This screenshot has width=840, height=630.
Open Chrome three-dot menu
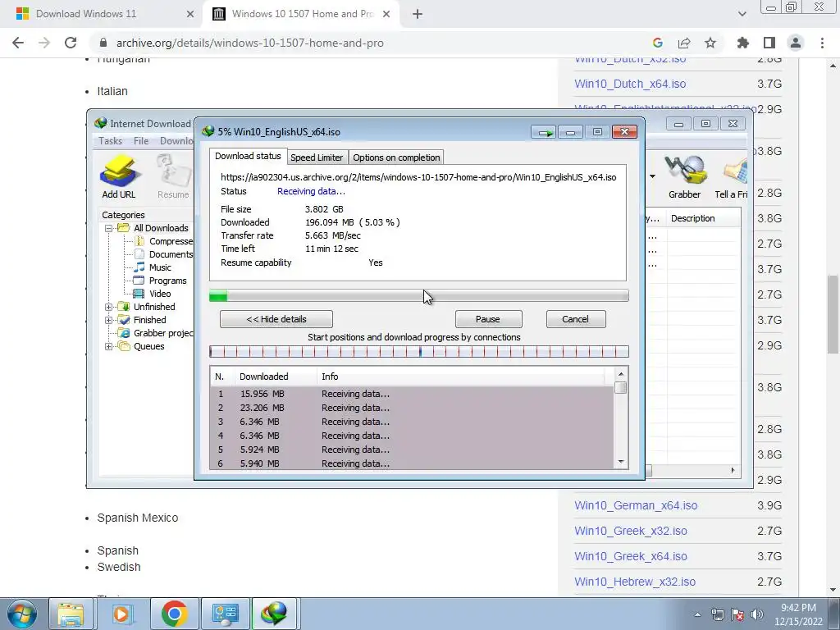822,43
